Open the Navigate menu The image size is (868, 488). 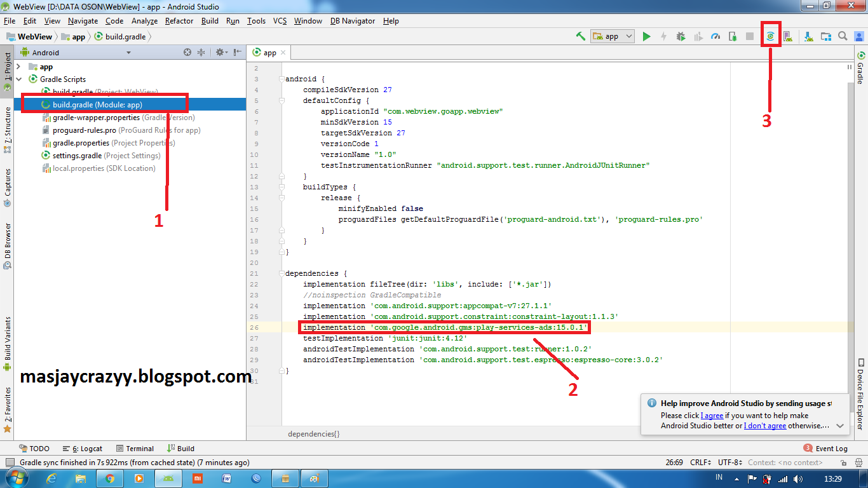(x=83, y=21)
